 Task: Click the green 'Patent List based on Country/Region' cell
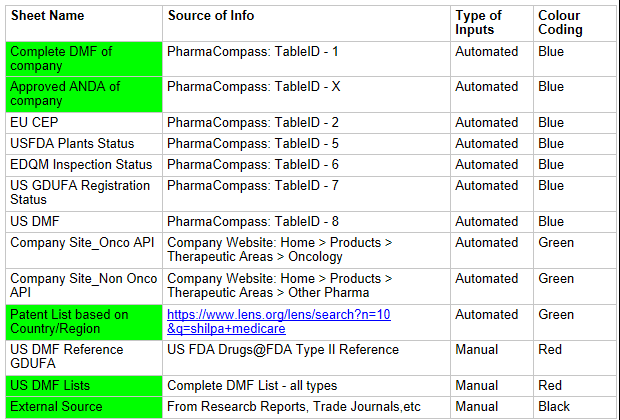[84, 322]
